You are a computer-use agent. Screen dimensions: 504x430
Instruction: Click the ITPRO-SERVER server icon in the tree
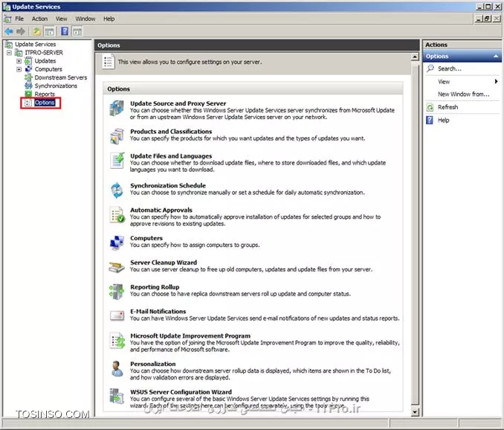pyautogui.click(x=19, y=52)
